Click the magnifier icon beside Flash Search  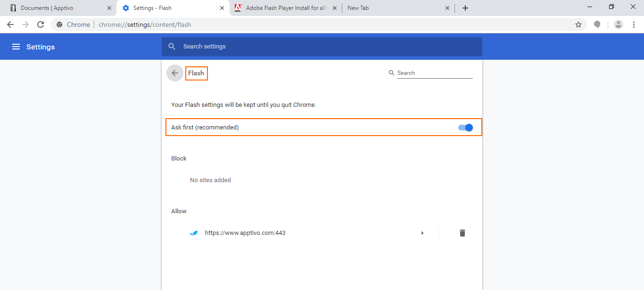click(391, 73)
